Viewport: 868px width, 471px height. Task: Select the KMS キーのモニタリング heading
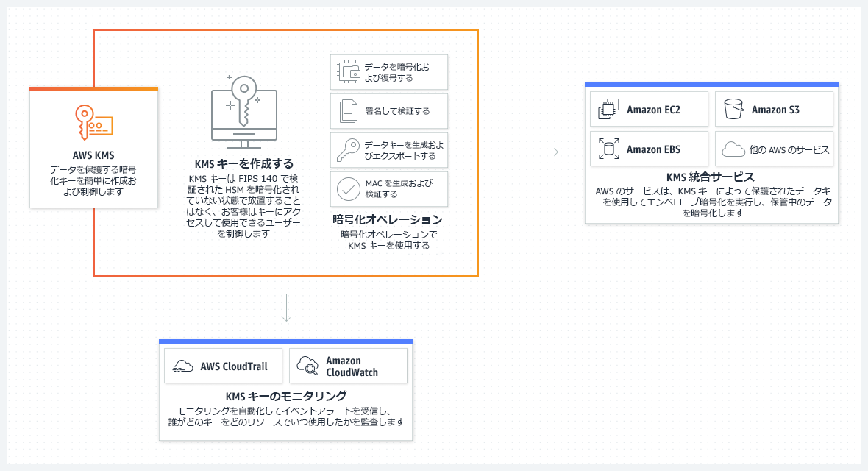coord(285,394)
